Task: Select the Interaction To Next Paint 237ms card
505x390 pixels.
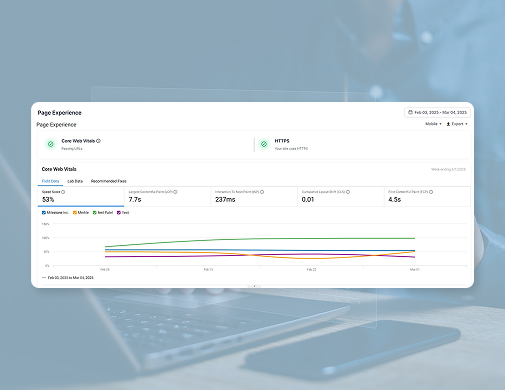Action: (x=254, y=196)
